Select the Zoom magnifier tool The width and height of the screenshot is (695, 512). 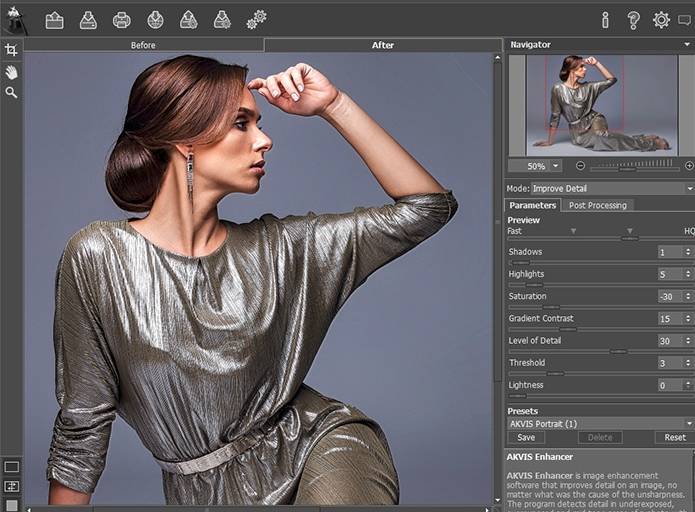click(x=11, y=92)
